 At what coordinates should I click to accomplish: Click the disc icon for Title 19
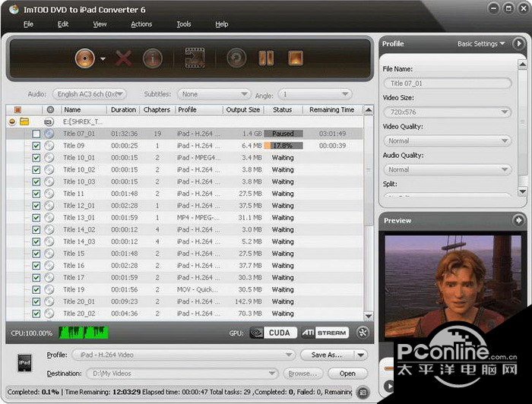pyautogui.click(x=49, y=289)
